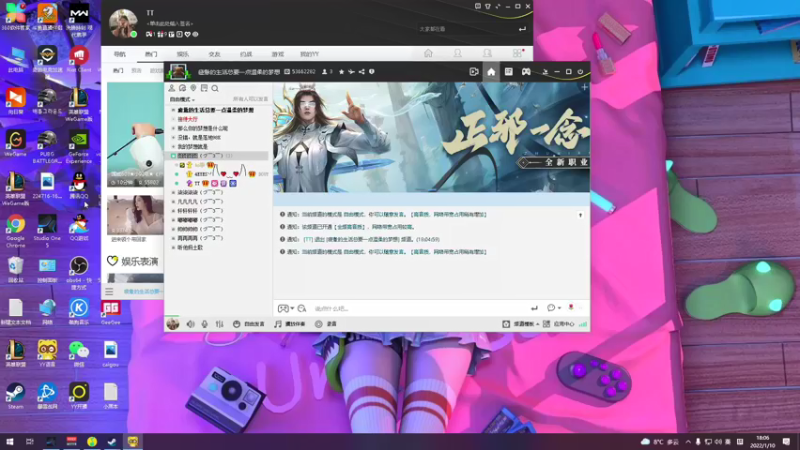Open the 正邪一念 game banner

pos(431,138)
